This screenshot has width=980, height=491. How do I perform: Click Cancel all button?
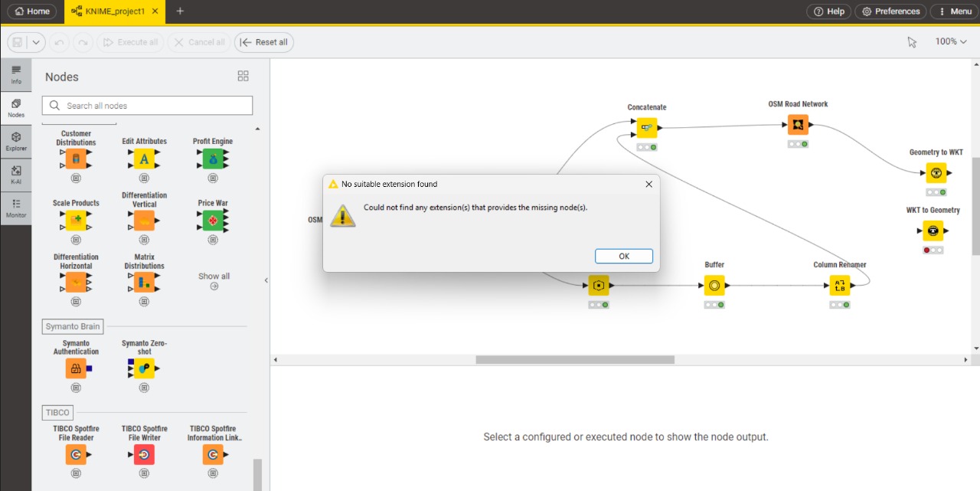[x=198, y=42]
